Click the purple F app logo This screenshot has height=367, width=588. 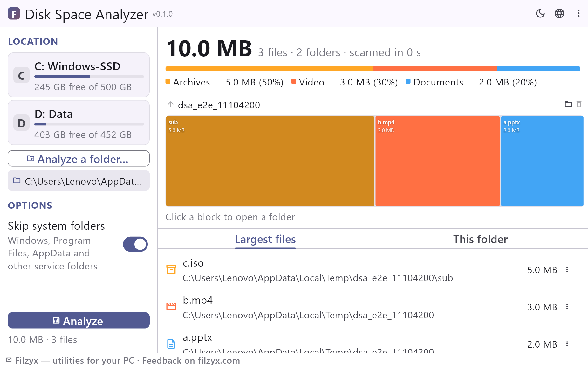click(x=14, y=14)
